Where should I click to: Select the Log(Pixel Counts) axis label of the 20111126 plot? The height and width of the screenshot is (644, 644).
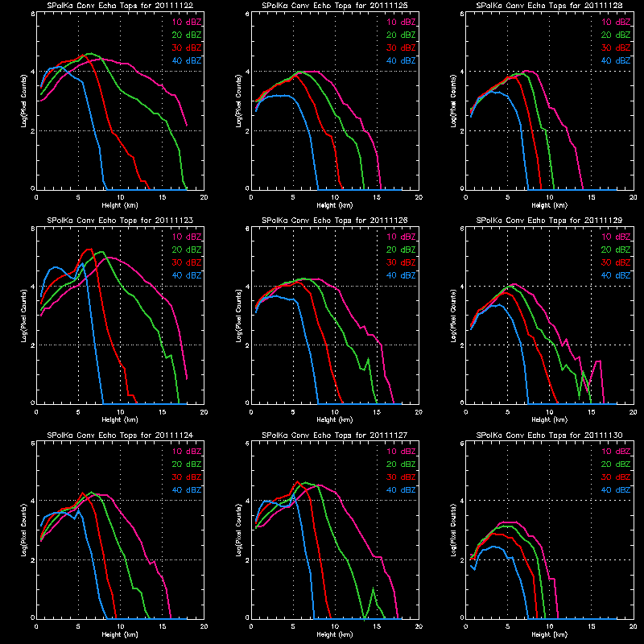(x=238, y=316)
